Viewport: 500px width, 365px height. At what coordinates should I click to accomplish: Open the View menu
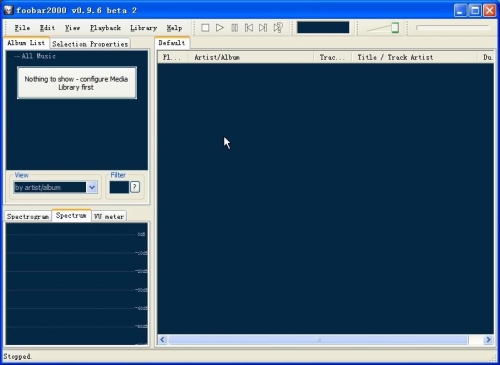(72, 28)
